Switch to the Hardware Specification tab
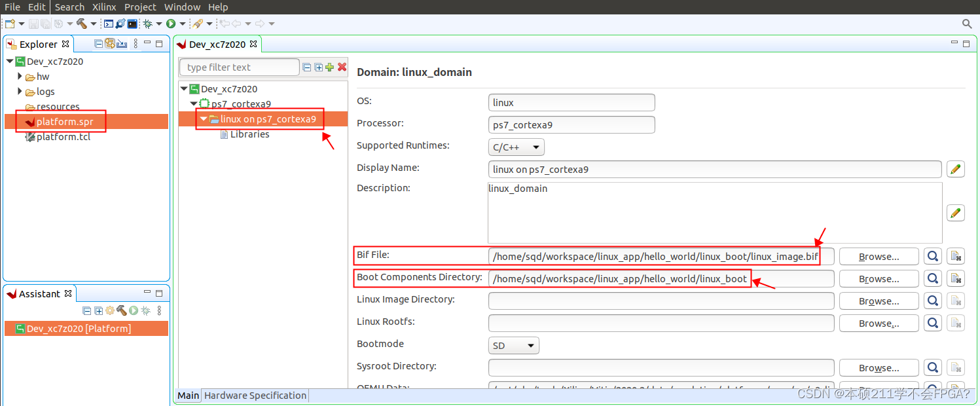 (x=255, y=396)
